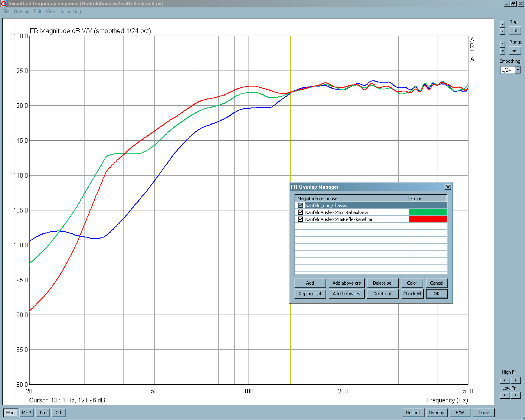Click the Magnitude response column header
The image size is (525, 420).
tap(352, 199)
